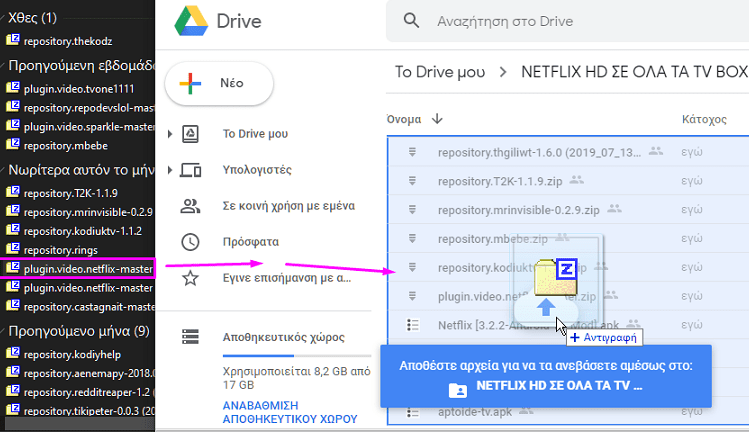This screenshot has width=749, height=432.
Task: Open Αποθηκευτικός χώρος storage
Action: [x=284, y=337]
